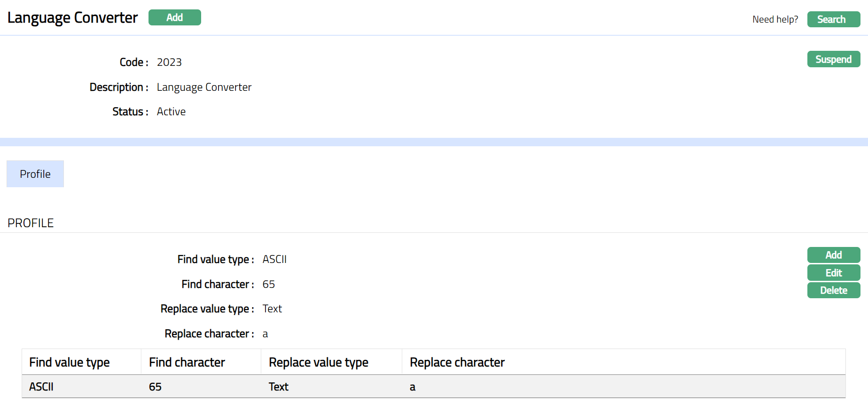The height and width of the screenshot is (405, 868).
Task: Edit the current profile entry
Action: (x=833, y=273)
